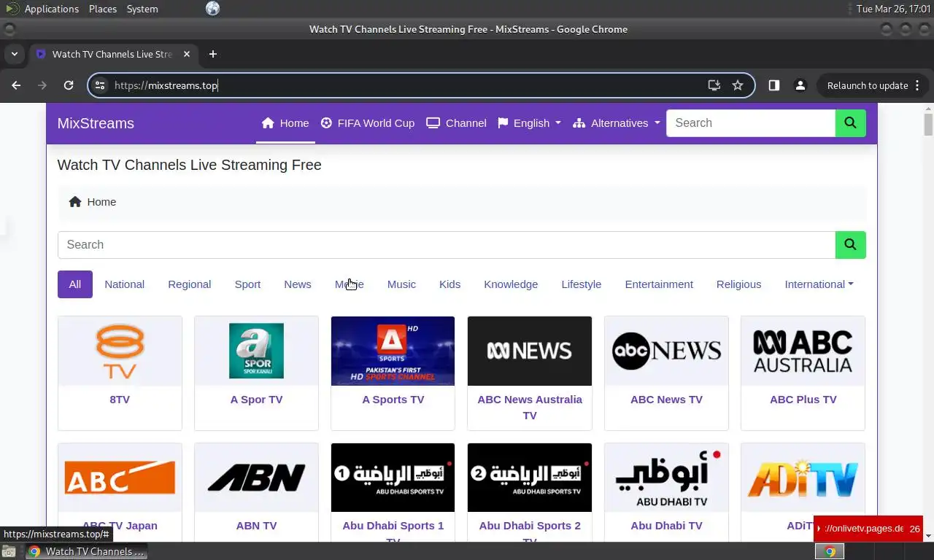Click the green main search button
Screen dimensions: 934x560
coord(851,245)
